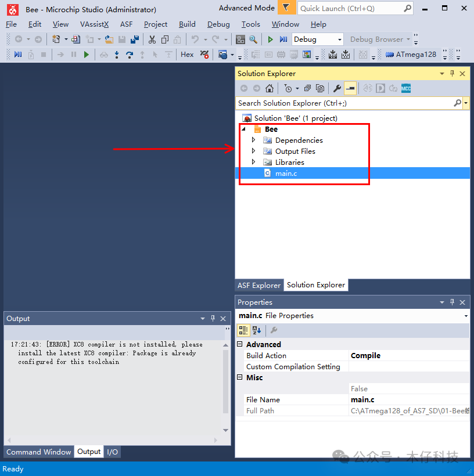Click Start Debugging and Break icon beside Debug

tap(283, 39)
